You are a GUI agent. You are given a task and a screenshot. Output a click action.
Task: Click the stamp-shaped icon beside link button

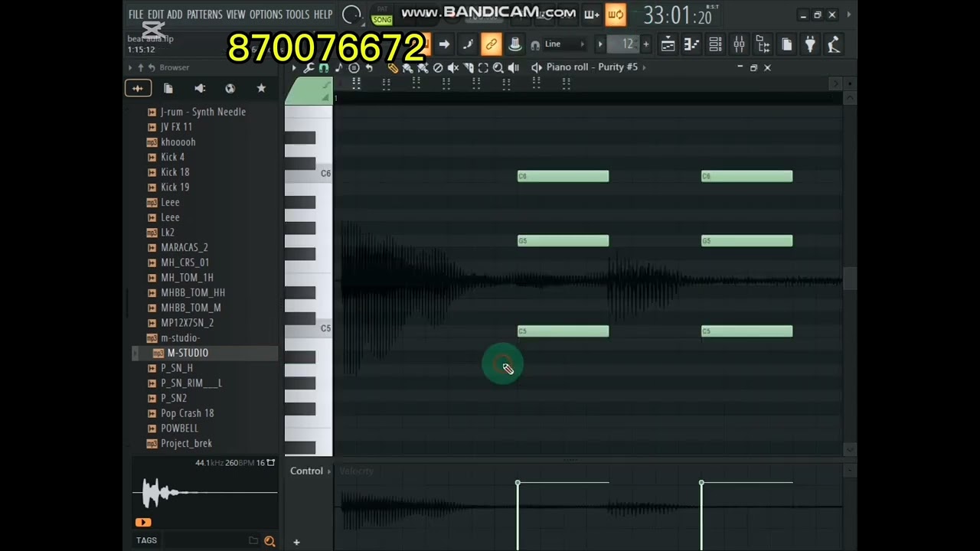coord(515,44)
